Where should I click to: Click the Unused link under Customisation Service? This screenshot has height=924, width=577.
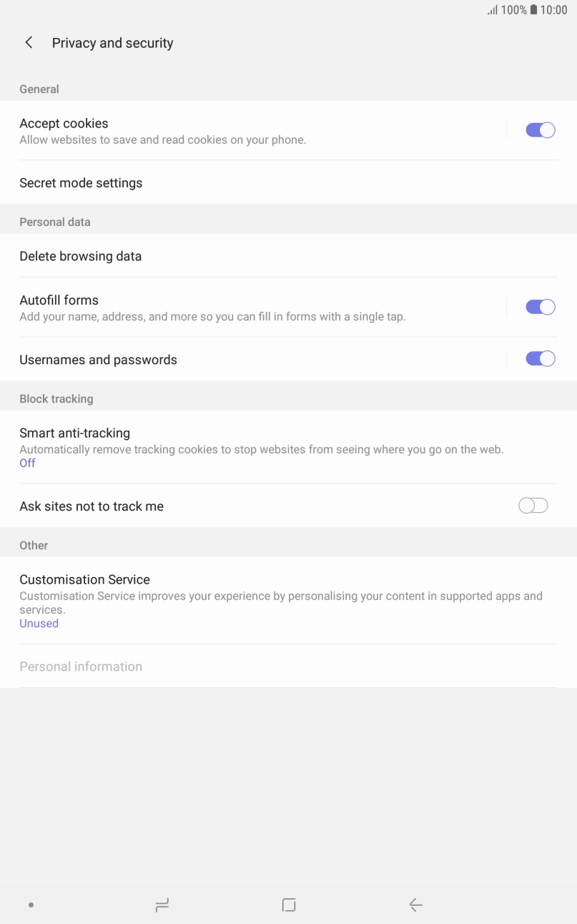[x=39, y=623]
